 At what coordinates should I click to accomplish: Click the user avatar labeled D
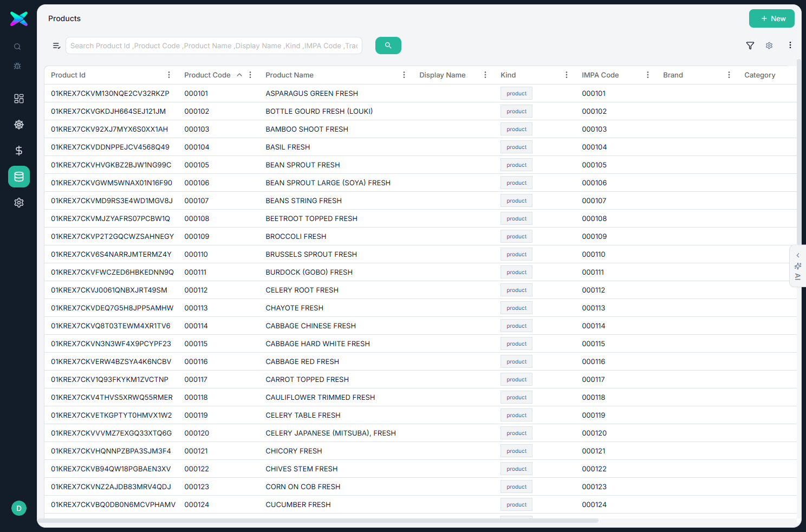(19, 508)
